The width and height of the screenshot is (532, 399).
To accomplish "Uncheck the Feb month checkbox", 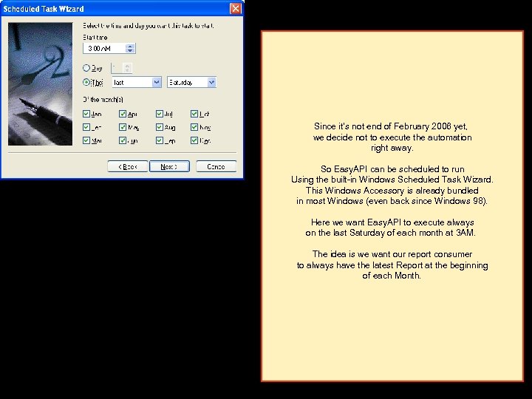I will [86, 127].
